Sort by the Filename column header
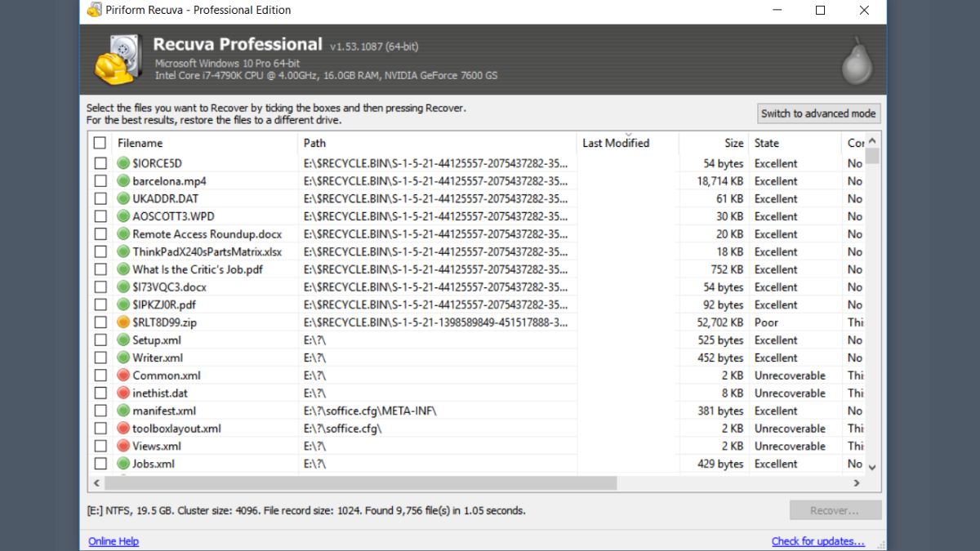 pos(205,143)
